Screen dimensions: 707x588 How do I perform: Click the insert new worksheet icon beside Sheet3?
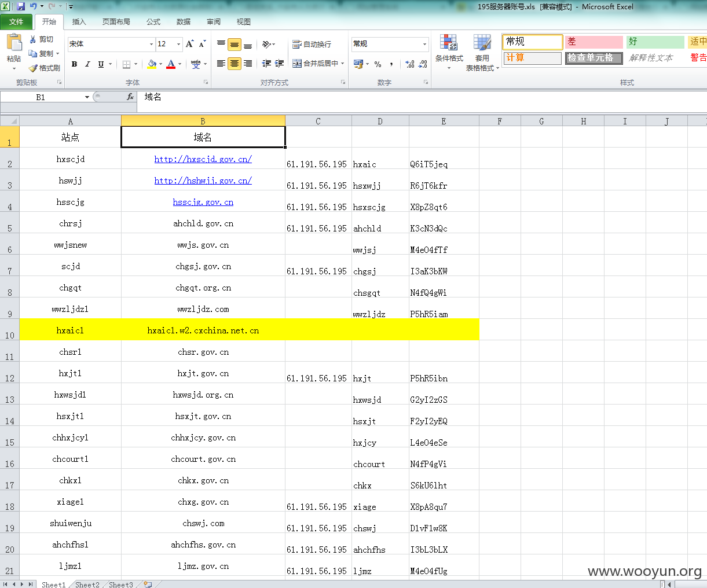click(x=148, y=584)
